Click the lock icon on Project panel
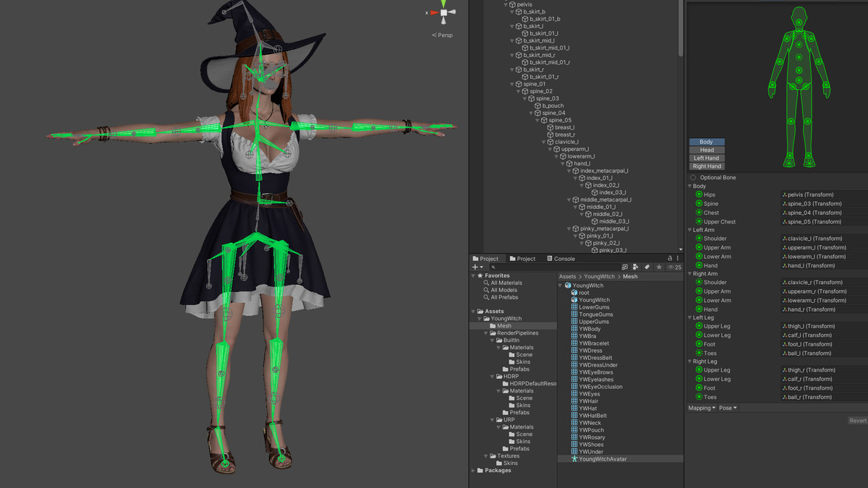 tap(670, 259)
